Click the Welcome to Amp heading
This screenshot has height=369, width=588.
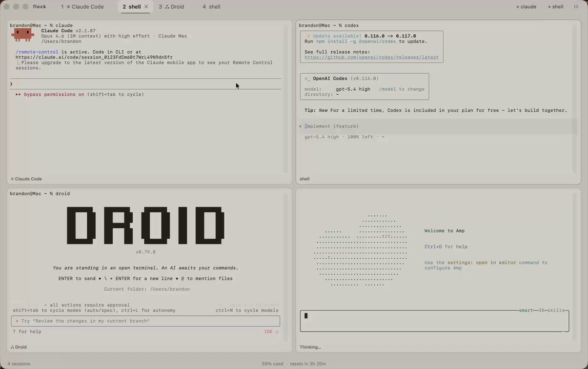pyautogui.click(x=444, y=231)
